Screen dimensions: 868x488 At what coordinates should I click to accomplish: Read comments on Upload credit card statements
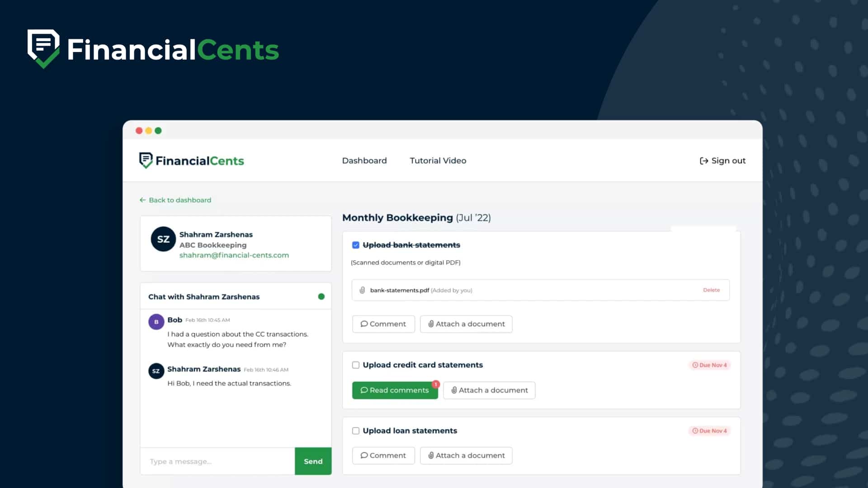[x=395, y=390]
